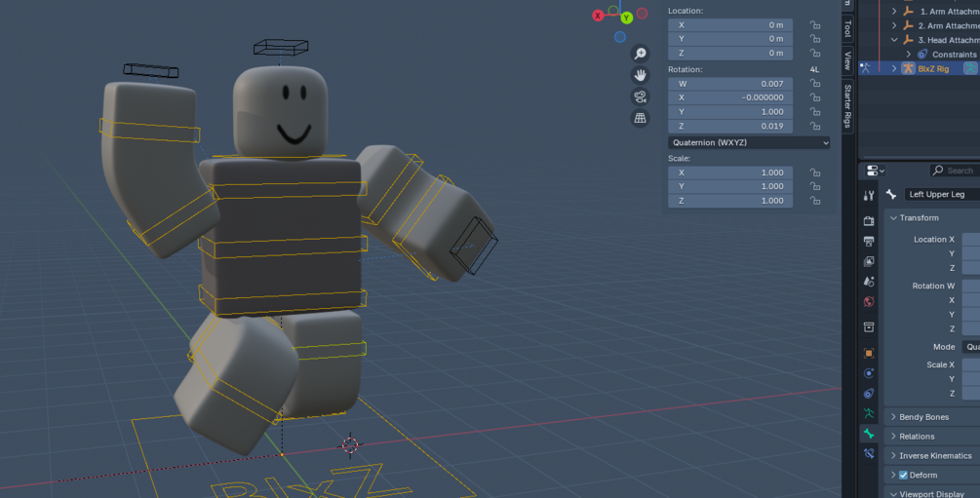
Task: Click the green Y axis on the navigation gizmo
Action: click(626, 18)
